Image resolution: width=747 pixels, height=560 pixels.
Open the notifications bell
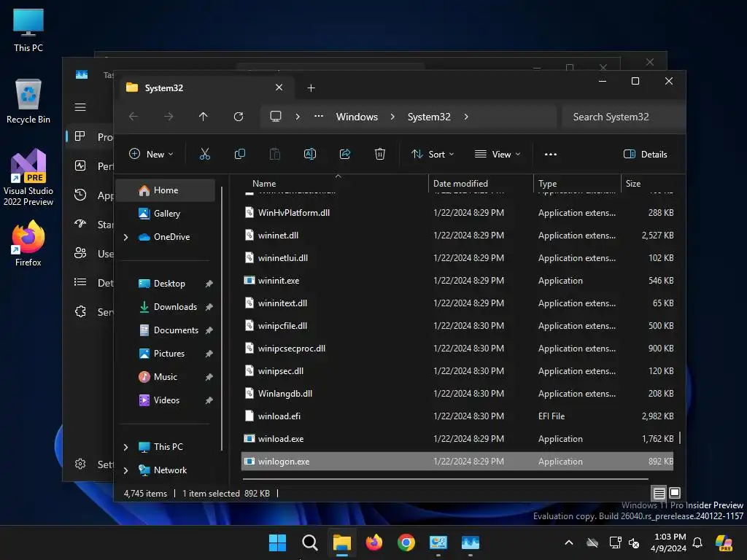coord(697,542)
